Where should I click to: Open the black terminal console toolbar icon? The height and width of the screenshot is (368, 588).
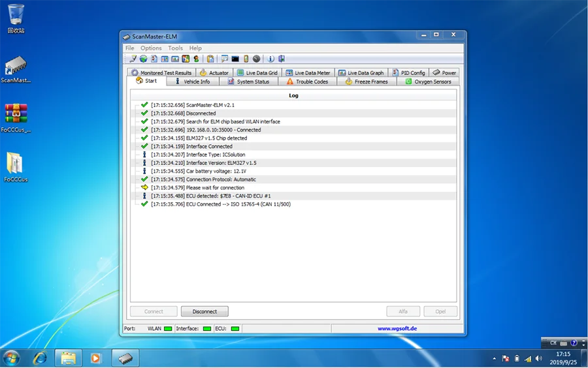235,59
